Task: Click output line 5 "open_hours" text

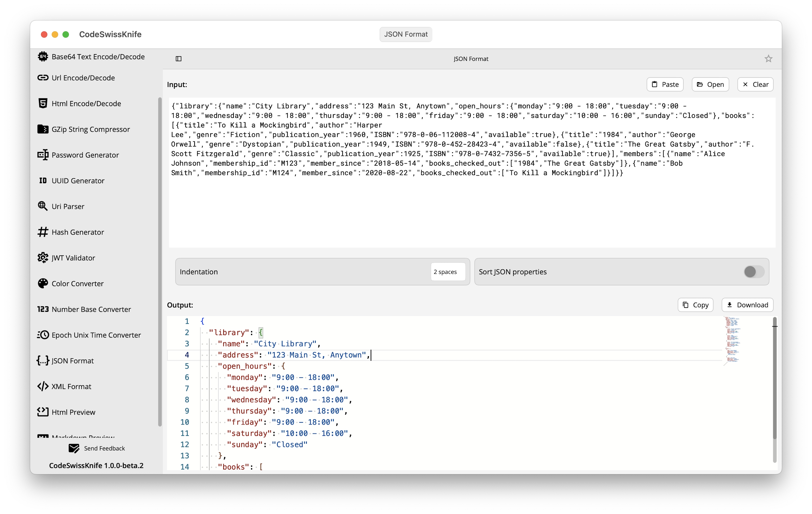Action: pos(245,366)
